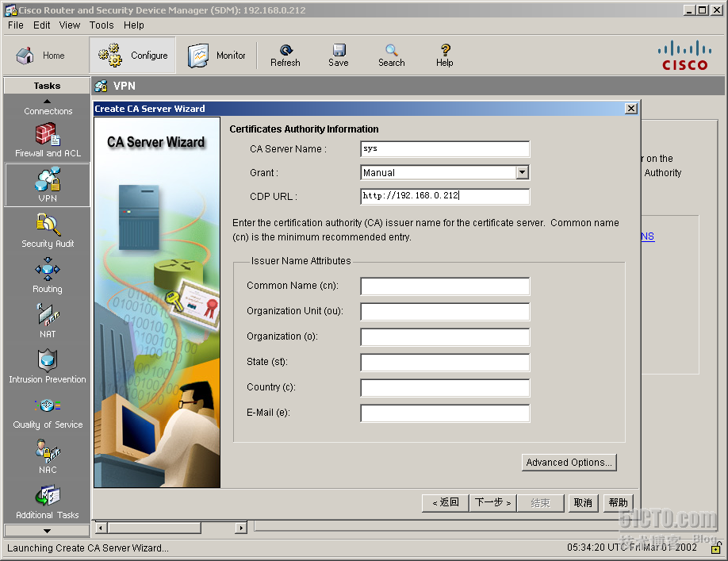
Task: Click the Launching Create CA Server Wizard status
Action: pos(88,548)
